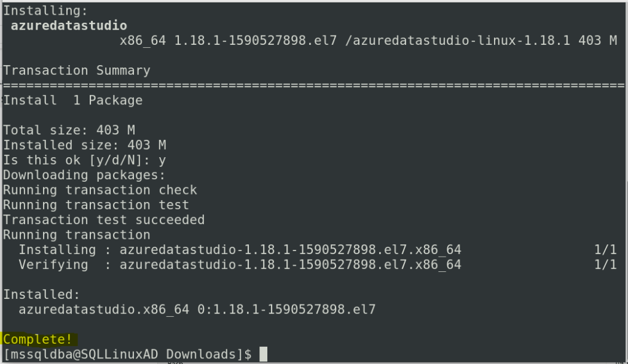628x364 pixels.
Task: Click the Install 1 Package line
Action: tap(73, 100)
